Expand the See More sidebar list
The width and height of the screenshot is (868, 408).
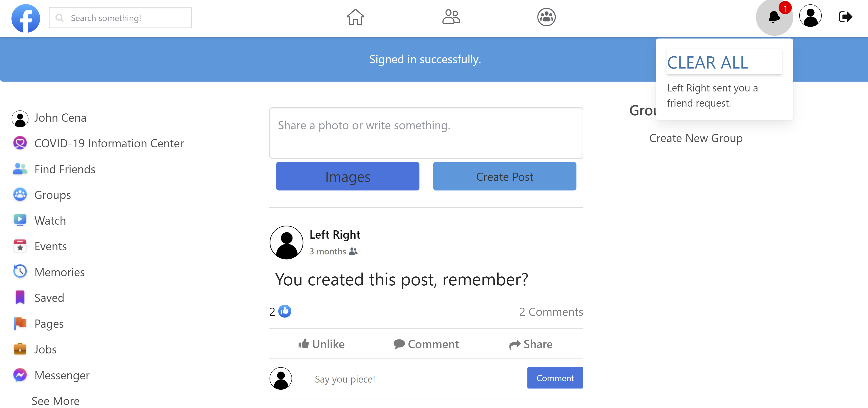tap(56, 401)
